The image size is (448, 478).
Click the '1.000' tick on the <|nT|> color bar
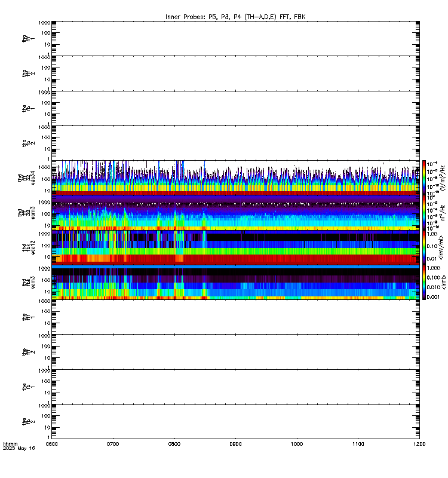click(x=433, y=268)
